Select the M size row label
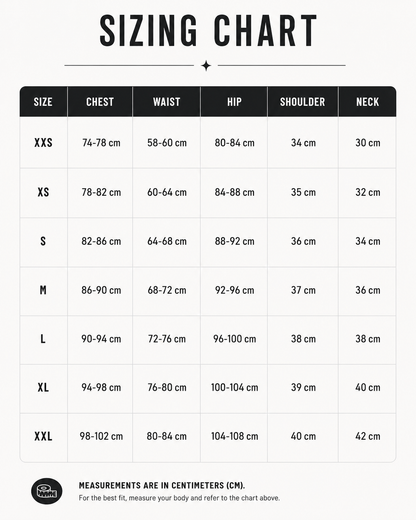 click(x=43, y=290)
